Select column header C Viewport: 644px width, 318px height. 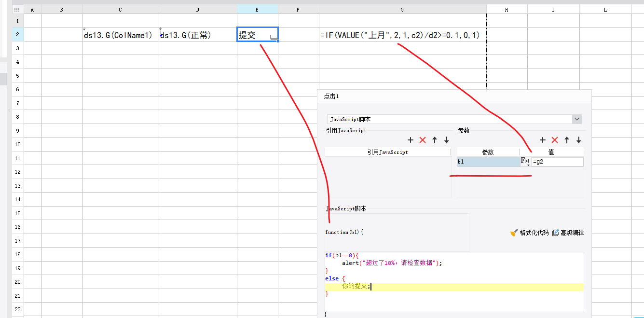point(121,9)
